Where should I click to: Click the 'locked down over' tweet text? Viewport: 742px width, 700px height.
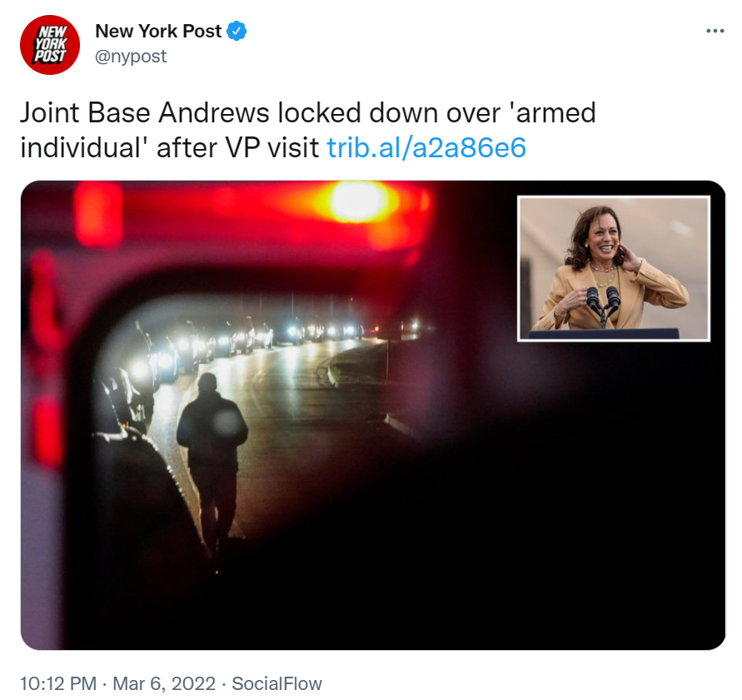tap(389, 113)
